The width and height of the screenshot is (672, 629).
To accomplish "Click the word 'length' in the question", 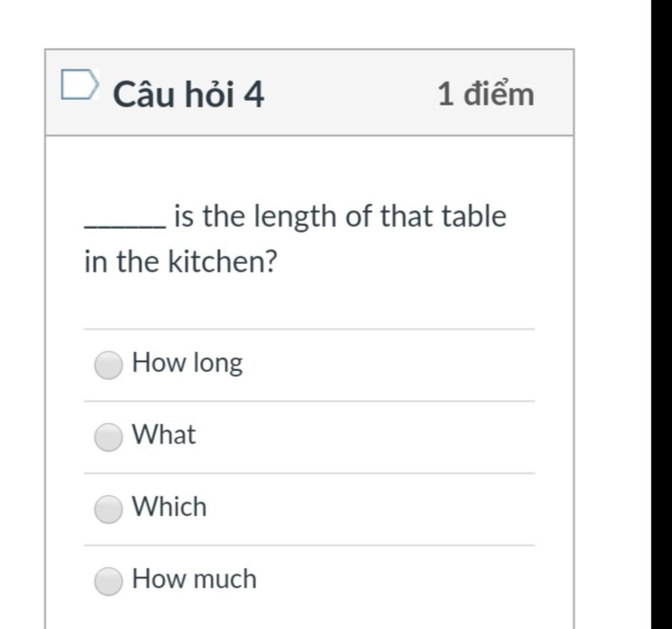I will pyautogui.click(x=295, y=217).
